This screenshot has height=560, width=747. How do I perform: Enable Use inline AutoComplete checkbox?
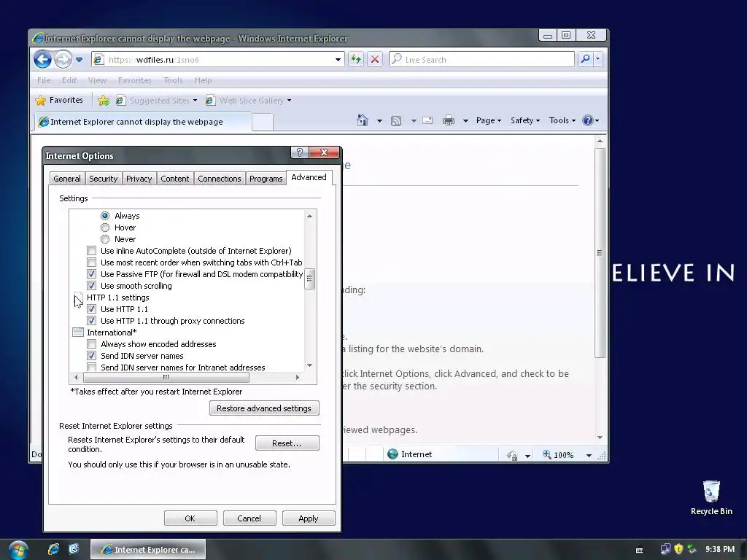[x=91, y=251]
